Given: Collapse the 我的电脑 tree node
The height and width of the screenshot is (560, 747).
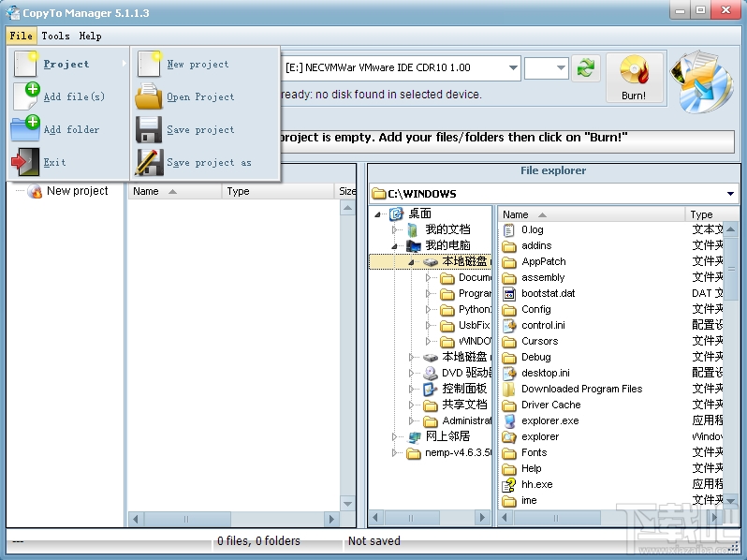Looking at the screenshot, I should (x=394, y=246).
